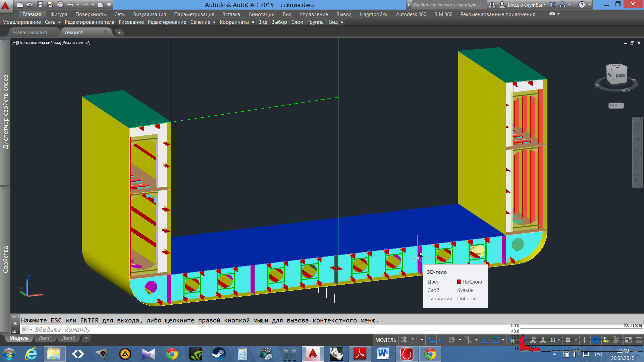Image resolution: width=644 pixels, height=362 pixels.
Task: Toggle the drawing grid display
Action: coord(404,340)
